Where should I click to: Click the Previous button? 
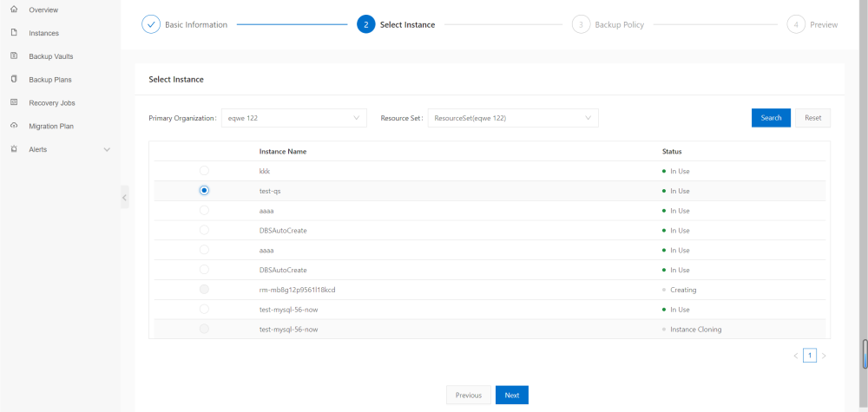pyautogui.click(x=469, y=395)
